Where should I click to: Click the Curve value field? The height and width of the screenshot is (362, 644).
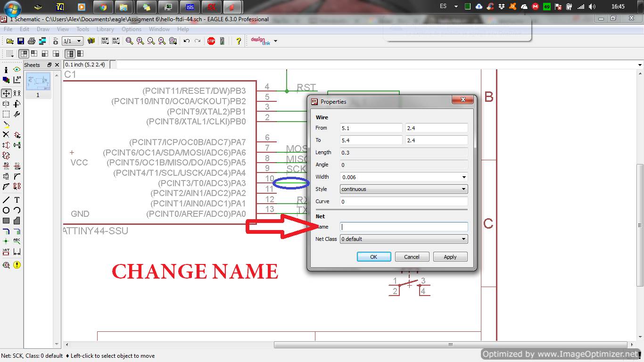pos(404,201)
